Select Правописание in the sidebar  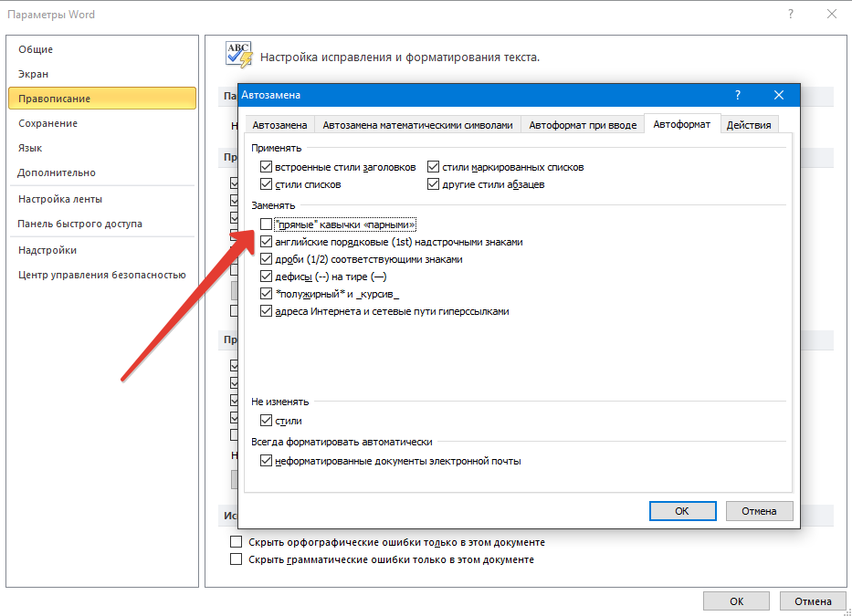point(102,99)
